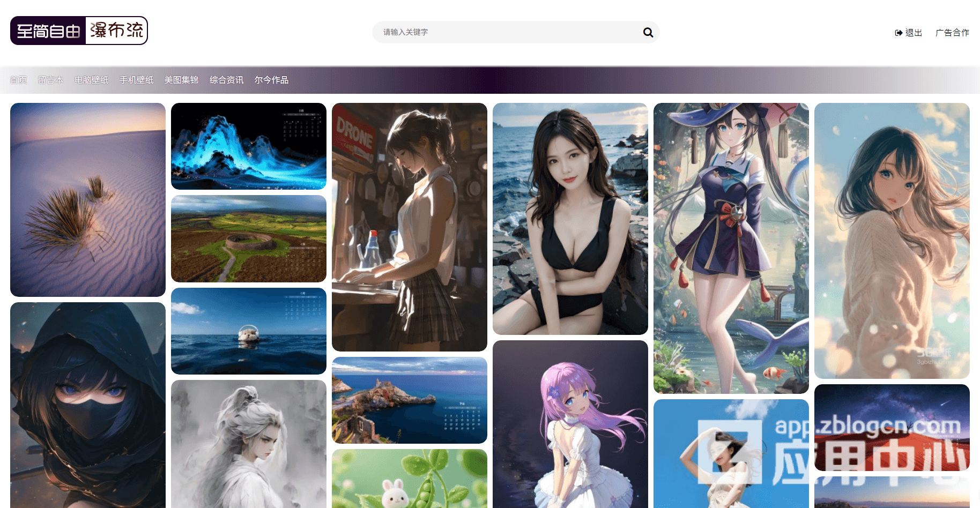Open the 广告合作 link
Viewport: 980px width, 508px height.
pyautogui.click(x=952, y=33)
